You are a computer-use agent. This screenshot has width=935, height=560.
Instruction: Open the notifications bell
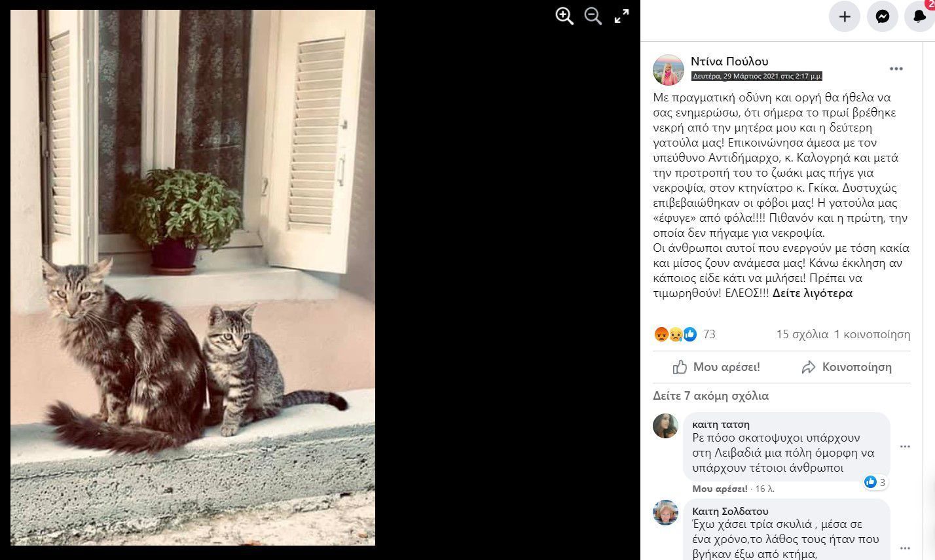920,17
